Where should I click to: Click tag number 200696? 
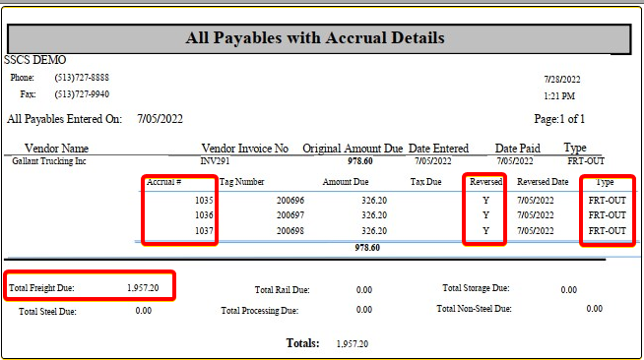click(x=290, y=201)
